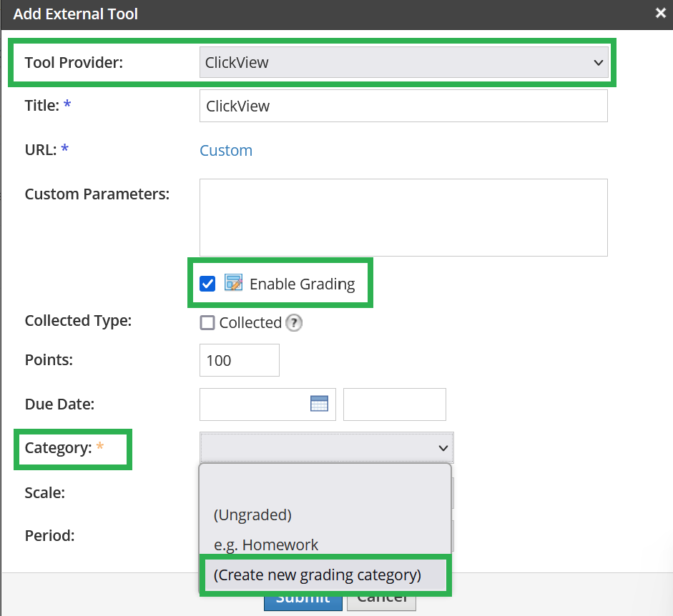The width and height of the screenshot is (673, 616).
Task: Click the Custom URL link
Action: (226, 151)
